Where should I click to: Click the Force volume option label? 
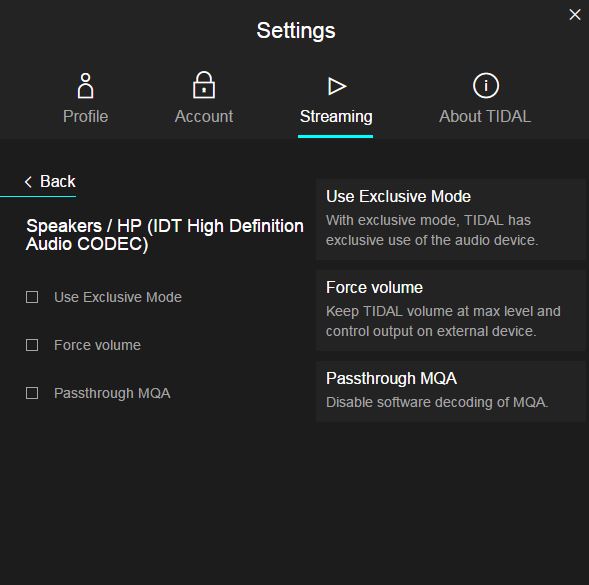98,345
